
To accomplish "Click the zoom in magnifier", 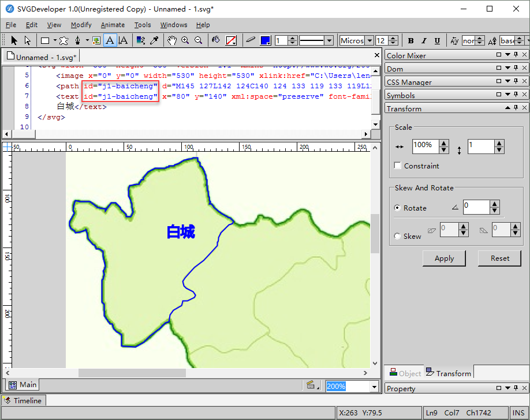I will 185,40.
